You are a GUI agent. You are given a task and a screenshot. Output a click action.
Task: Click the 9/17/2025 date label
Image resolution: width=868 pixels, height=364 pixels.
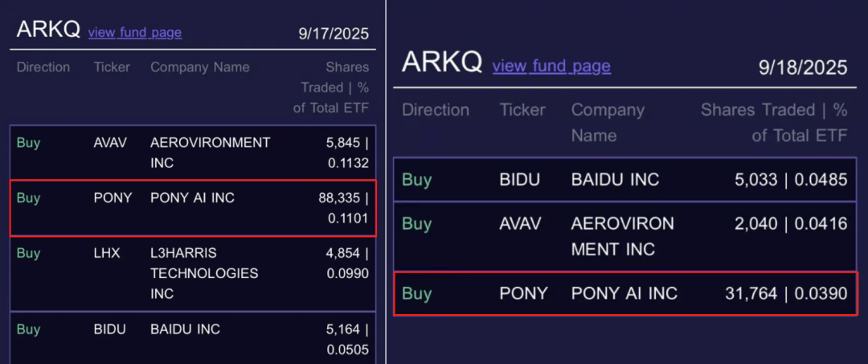click(334, 33)
